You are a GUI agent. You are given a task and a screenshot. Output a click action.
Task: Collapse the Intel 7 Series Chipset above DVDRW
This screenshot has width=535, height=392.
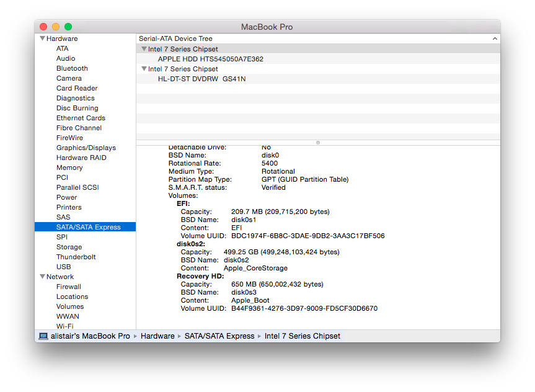pos(144,69)
